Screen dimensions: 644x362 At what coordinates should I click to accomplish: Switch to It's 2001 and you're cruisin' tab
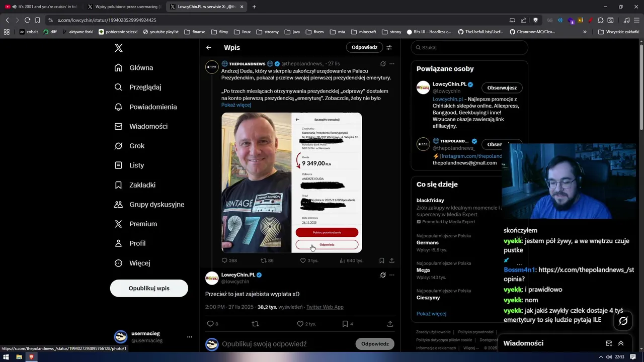click(41, 7)
